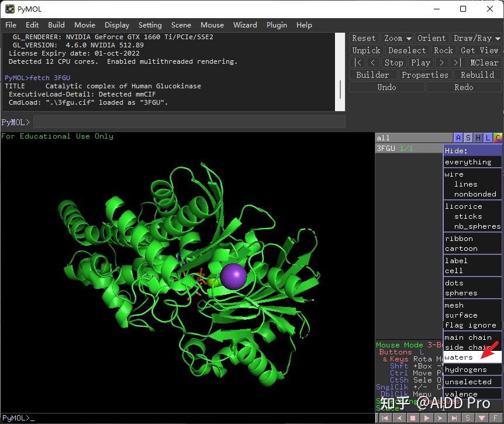Image resolution: width=504 pixels, height=424 pixels.
Task: Open the Plugin menu
Action: tap(277, 25)
